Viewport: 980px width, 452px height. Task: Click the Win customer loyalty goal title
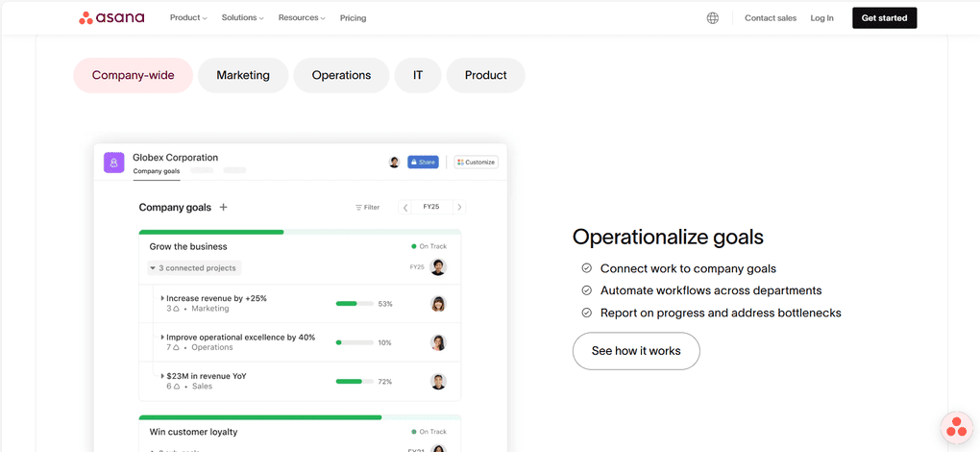click(193, 432)
